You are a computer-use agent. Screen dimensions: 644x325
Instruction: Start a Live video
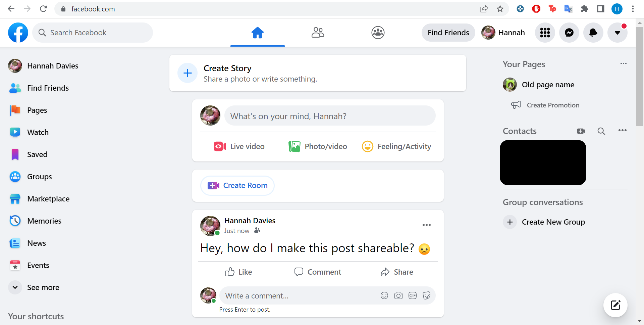click(239, 146)
